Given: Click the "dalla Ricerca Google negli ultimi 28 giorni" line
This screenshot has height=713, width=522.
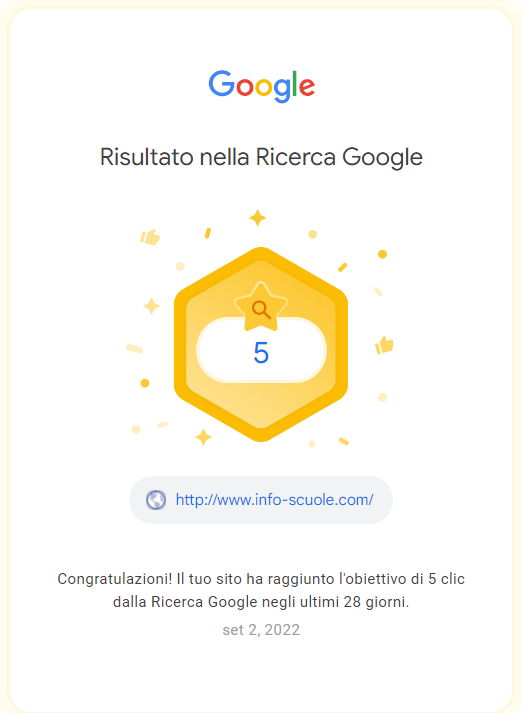Looking at the screenshot, I should pos(261,602).
